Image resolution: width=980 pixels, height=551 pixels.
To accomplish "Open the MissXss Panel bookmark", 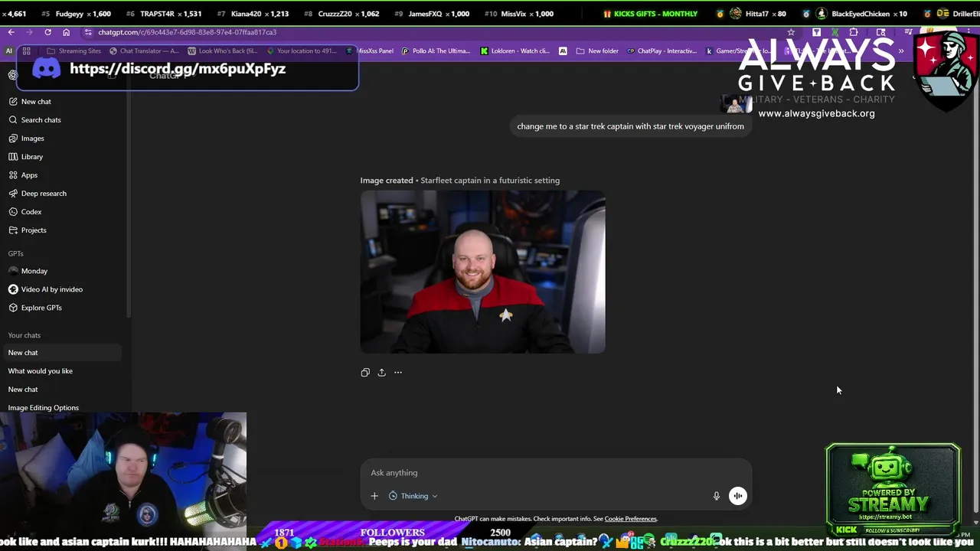I will tap(370, 51).
